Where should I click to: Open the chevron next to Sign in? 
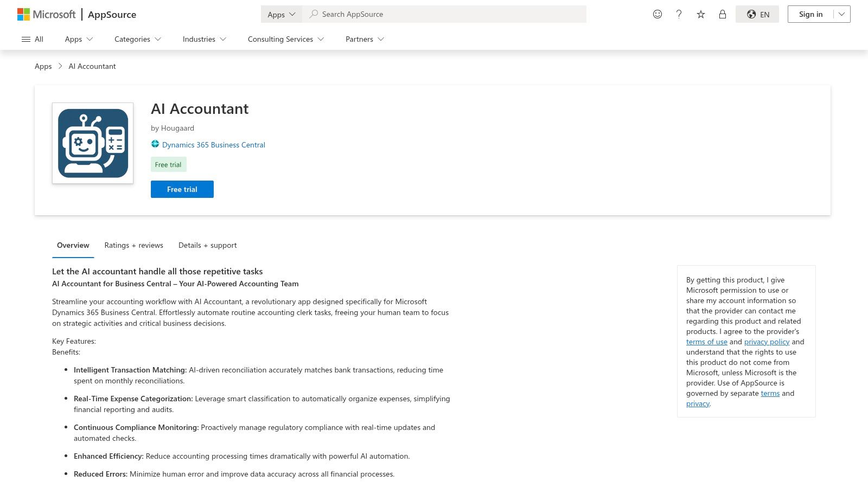click(x=840, y=14)
